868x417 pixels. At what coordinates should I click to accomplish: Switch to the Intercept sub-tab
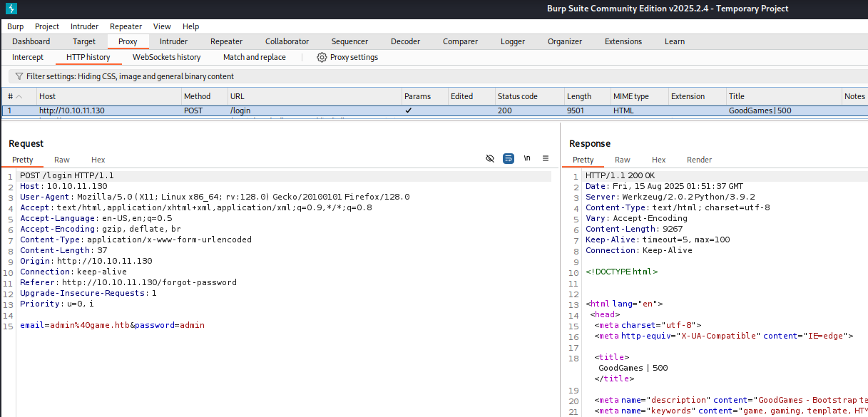tap(28, 57)
